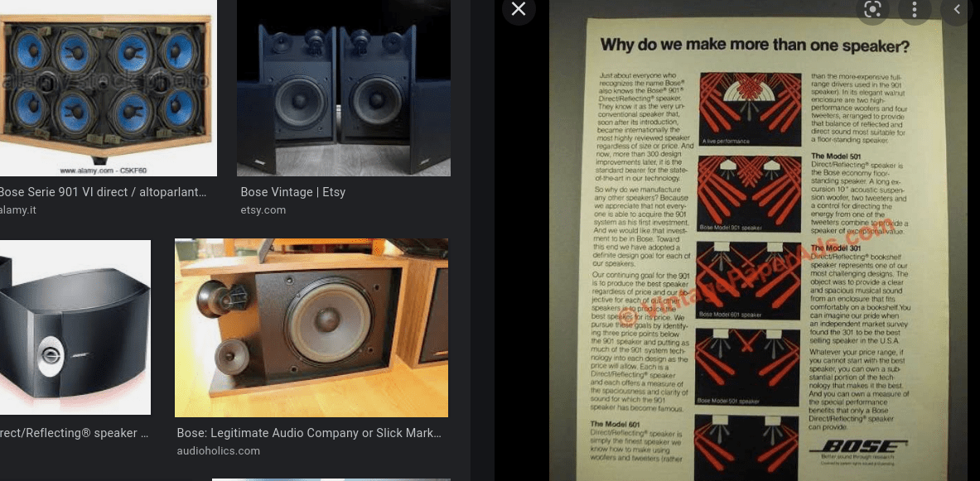Click 'Bose Model 901 speaker' diagram
Image resolution: width=980 pixels, height=481 pixels.
[749, 195]
